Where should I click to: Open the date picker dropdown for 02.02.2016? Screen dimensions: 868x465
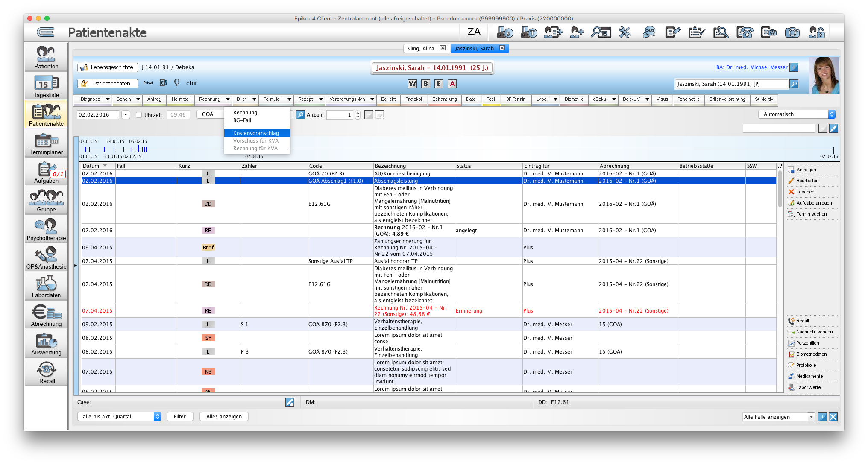coord(126,114)
